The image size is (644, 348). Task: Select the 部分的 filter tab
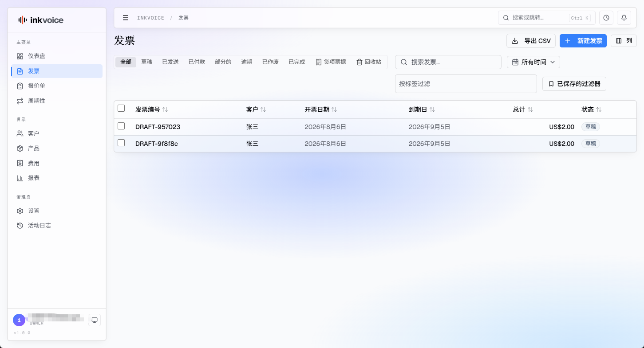pyautogui.click(x=223, y=62)
